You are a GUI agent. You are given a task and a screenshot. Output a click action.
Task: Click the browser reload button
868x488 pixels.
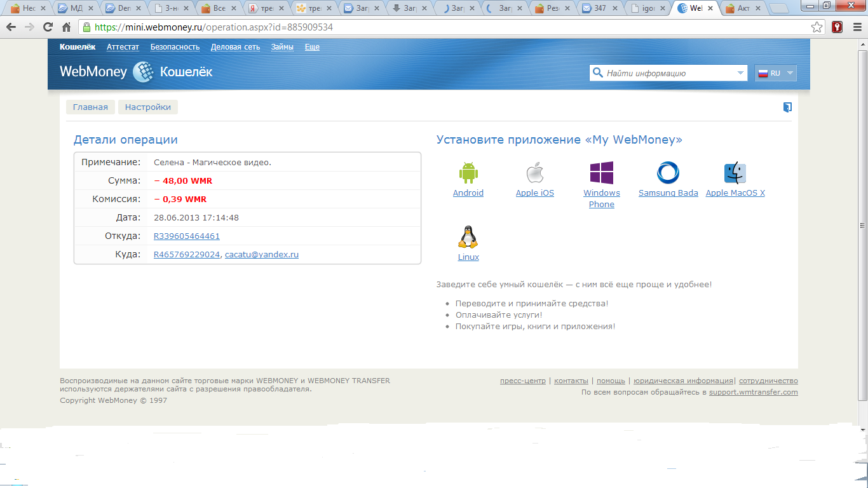click(48, 27)
